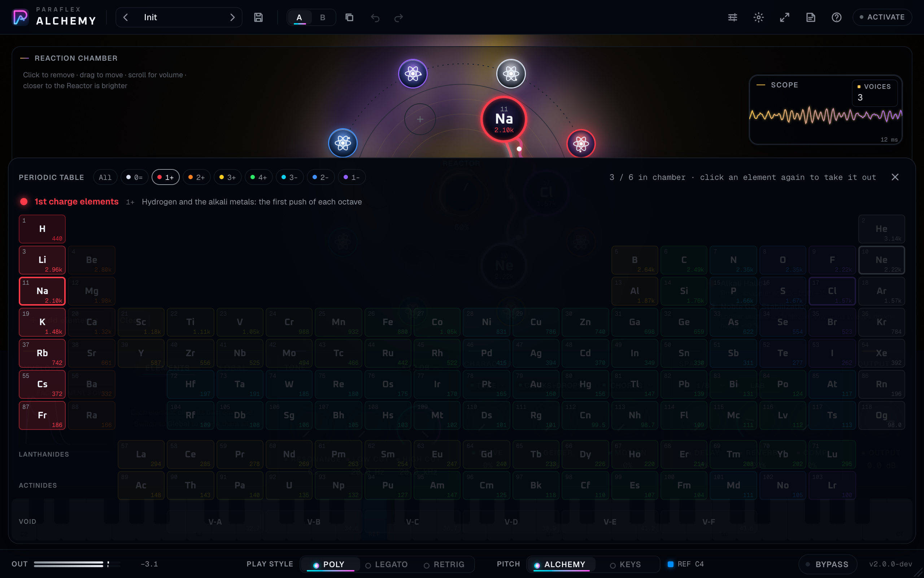924x578 pixels.
Task: Go to the previous preset arrow
Action: [x=126, y=17]
